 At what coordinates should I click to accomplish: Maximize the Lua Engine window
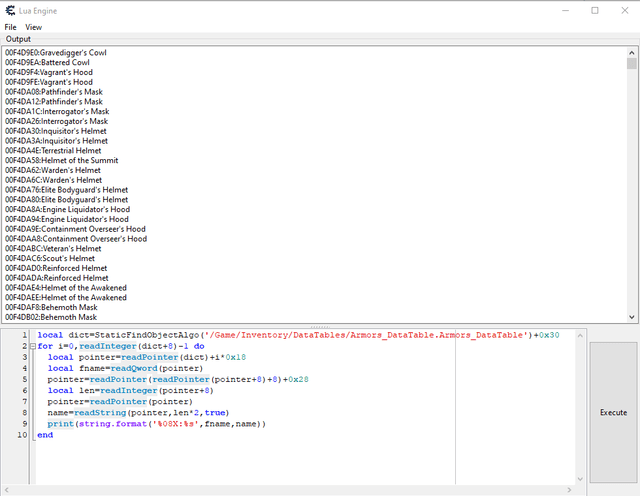coord(595,11)
